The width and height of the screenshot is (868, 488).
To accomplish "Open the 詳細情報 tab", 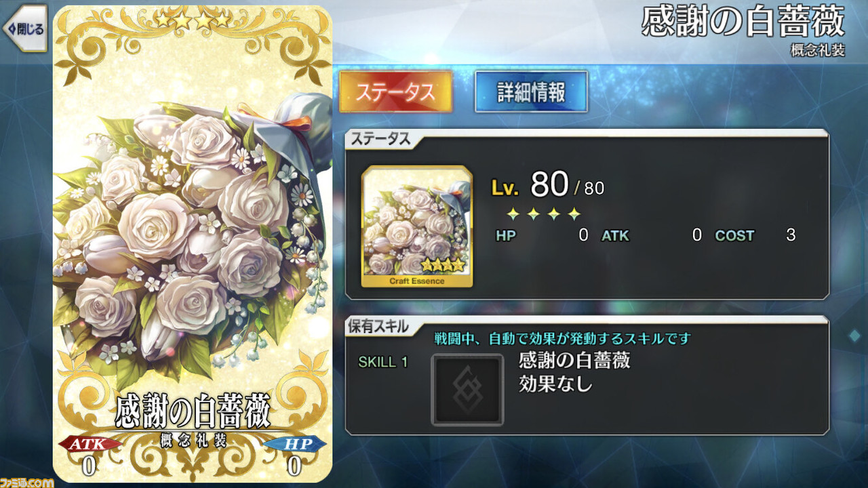I will (x=531, y=91).
